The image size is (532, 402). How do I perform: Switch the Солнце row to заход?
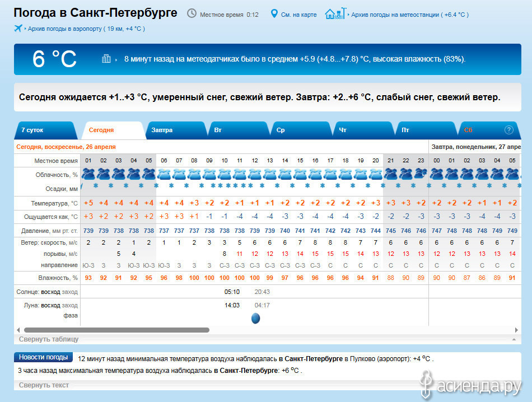click(70, 292)
